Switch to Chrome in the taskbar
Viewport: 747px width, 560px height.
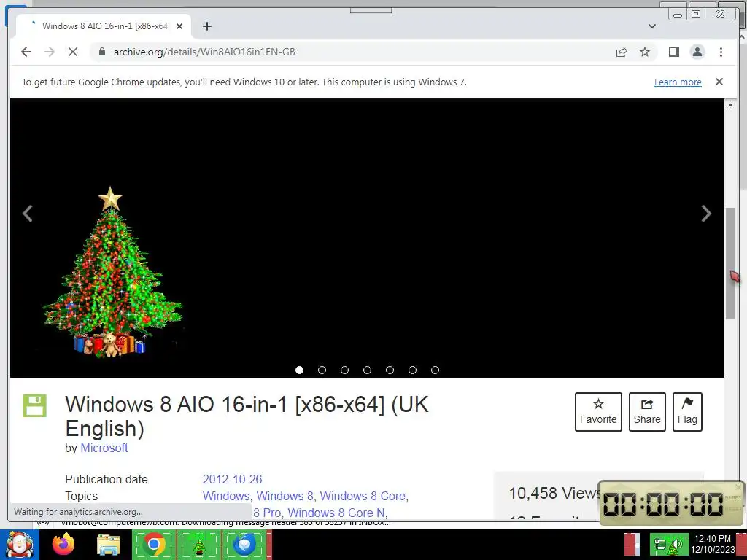coord(153,545)
